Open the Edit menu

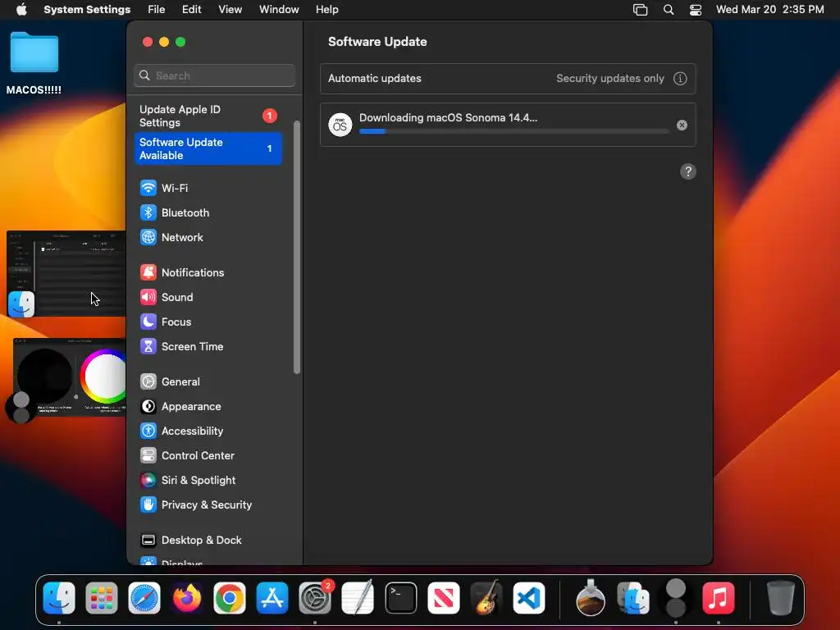(191, 10)
